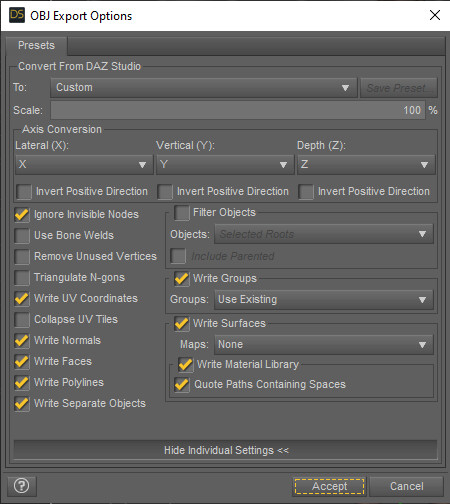450x504 pixels.
Task: Click Hide Individual Settings button
Action: 225,450
